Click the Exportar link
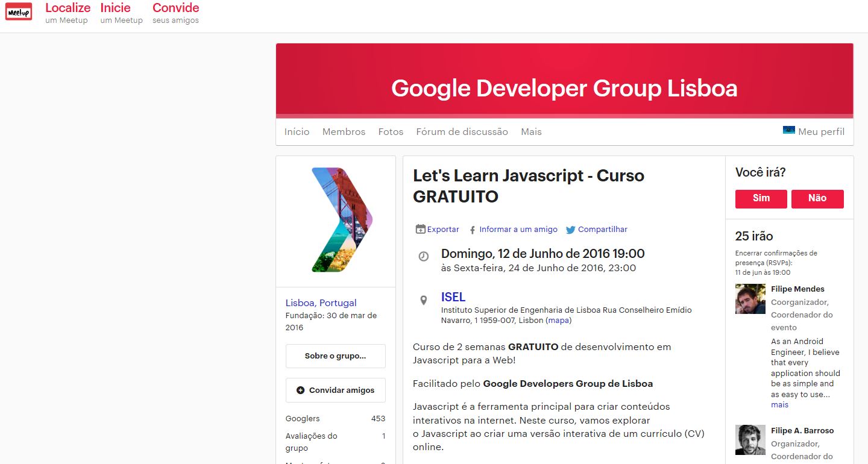Image resolution: width=868 pixels, height=464 pixels. 443,230
